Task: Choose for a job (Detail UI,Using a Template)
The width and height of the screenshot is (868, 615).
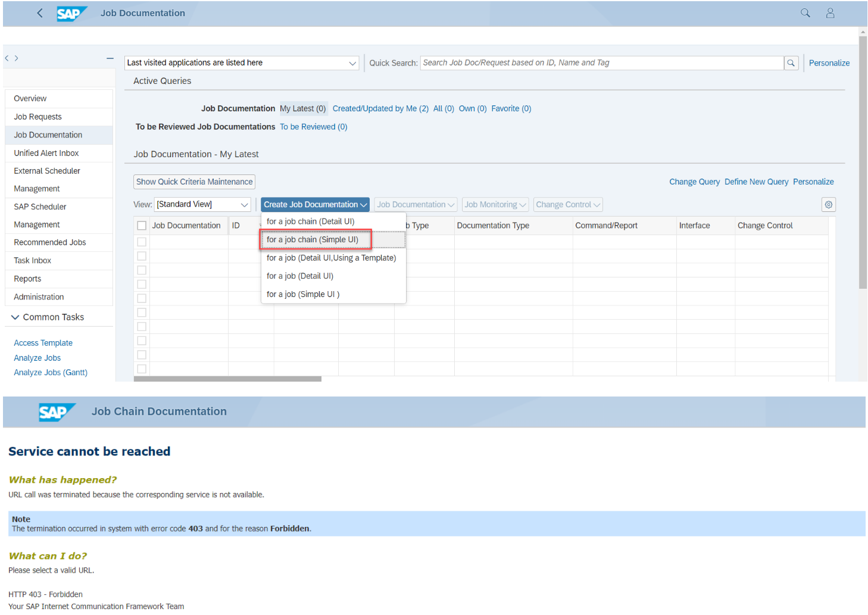Action: coord(333,258)
